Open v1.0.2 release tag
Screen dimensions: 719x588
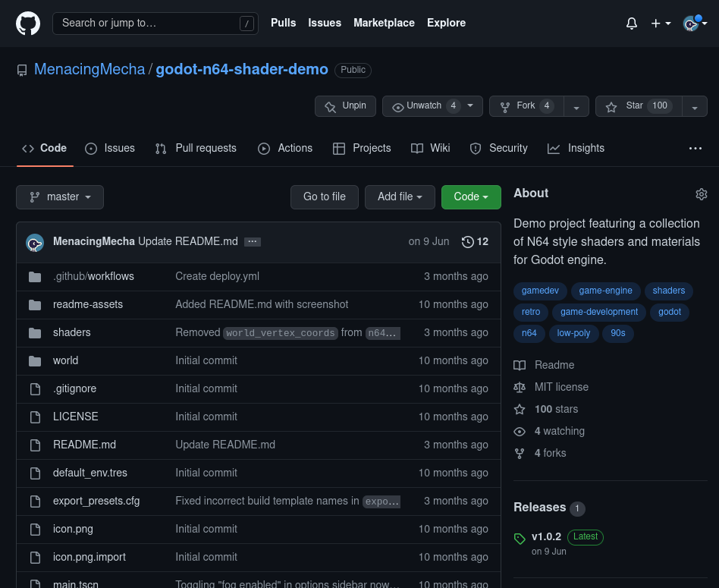tap(546, 536)
